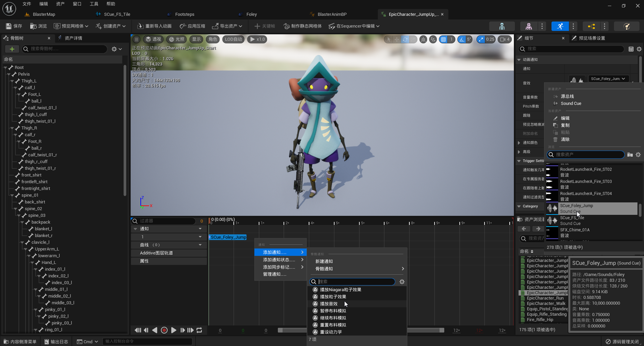
Task: Click the LOD Auto viewport button
Action: coord(233,39)
